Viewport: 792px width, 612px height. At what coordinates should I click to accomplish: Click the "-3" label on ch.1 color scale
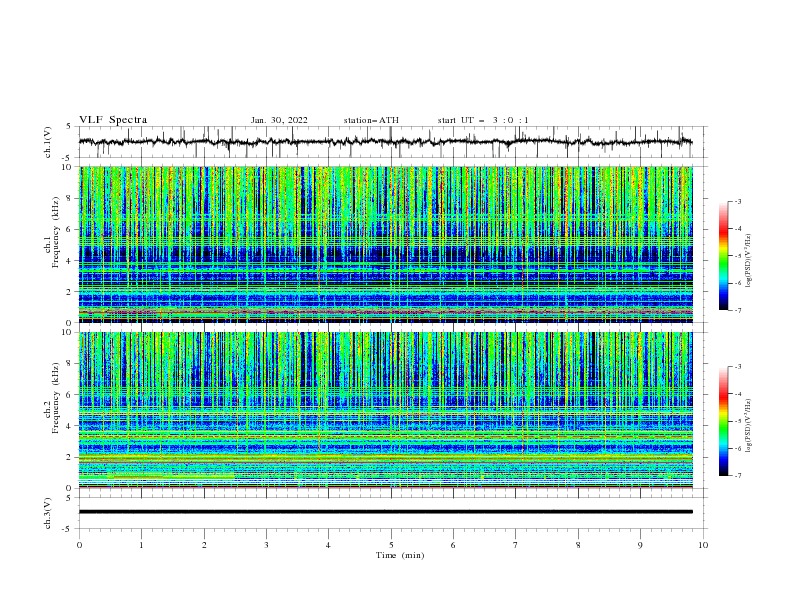[x=738, y=201]
